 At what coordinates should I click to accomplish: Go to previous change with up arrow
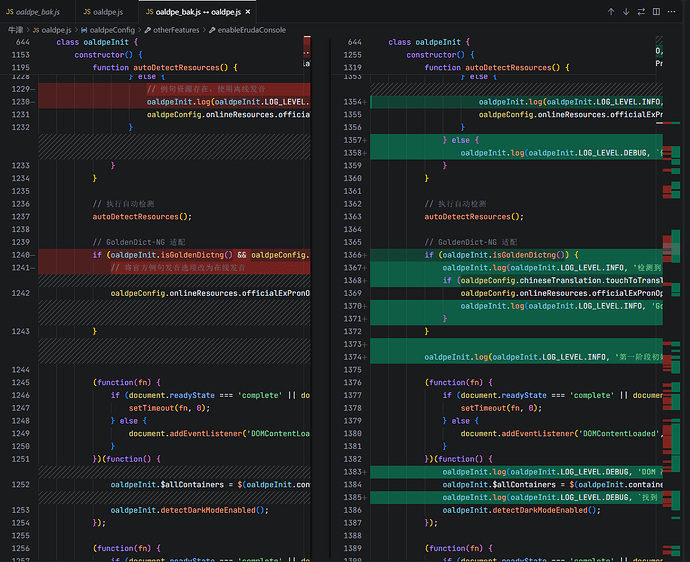611,12
